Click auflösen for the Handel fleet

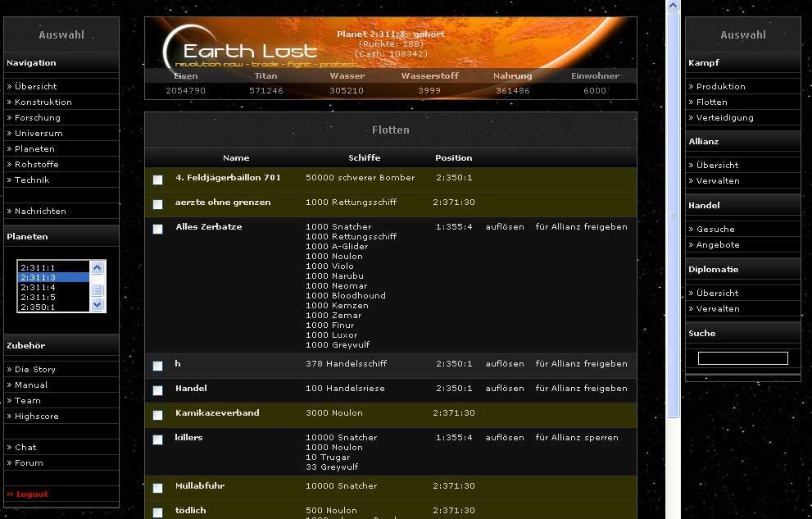[505, 389]
